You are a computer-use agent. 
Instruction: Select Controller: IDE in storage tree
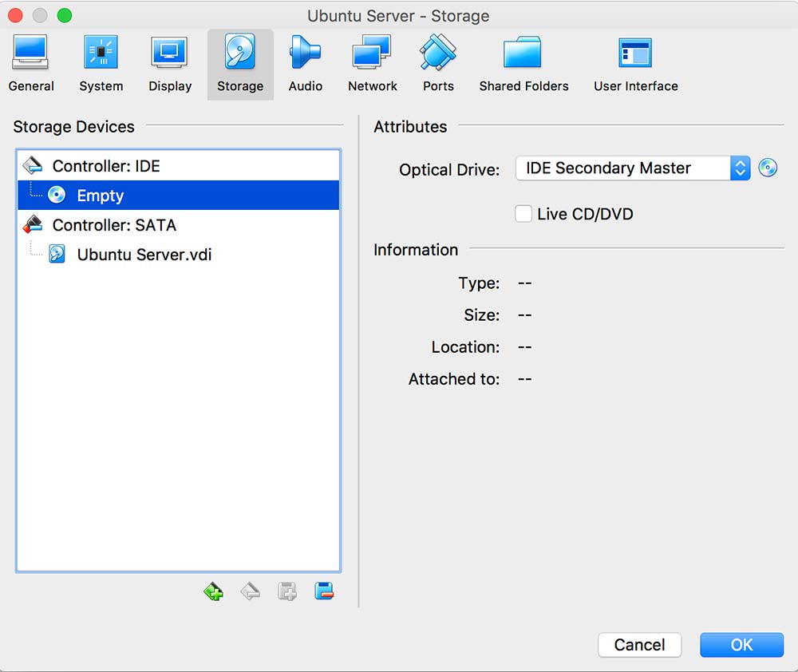(105, 166)
